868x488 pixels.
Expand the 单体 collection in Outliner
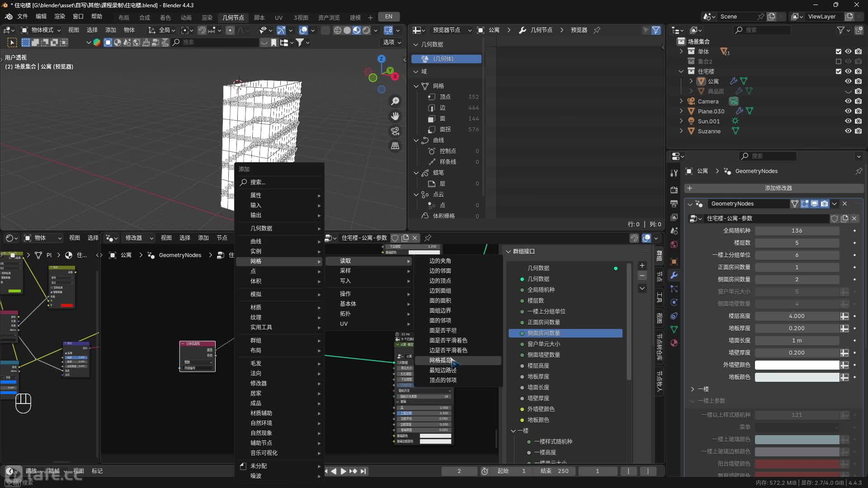[681, 52]
